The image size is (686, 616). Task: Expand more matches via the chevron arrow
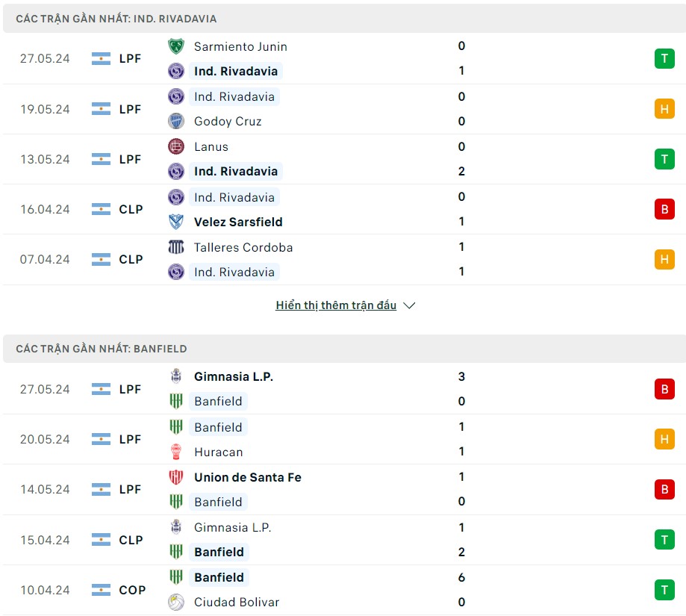[408, 305]
